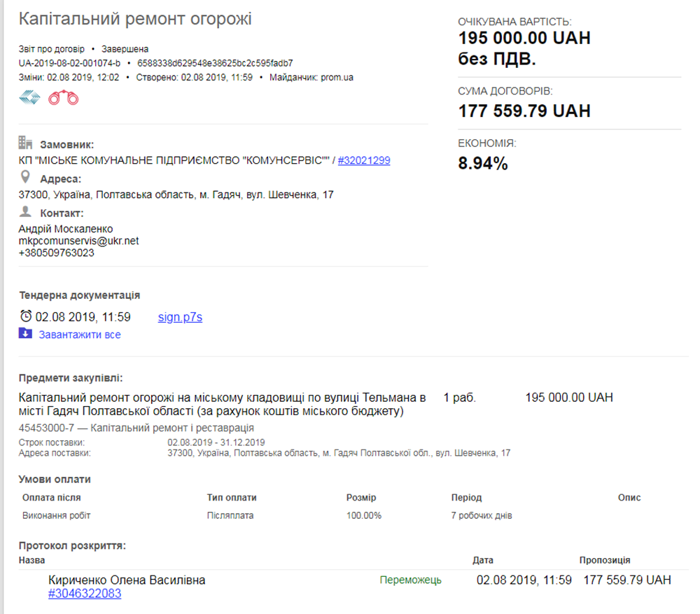
Task: Click winner name Кириченко Олена Василівна
Action: tap(127, 580)
